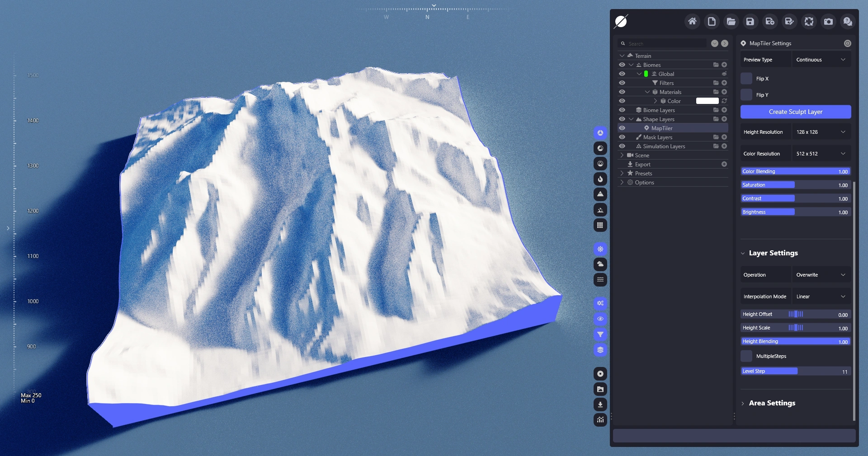Click the Search input field

tap(665, 43)
